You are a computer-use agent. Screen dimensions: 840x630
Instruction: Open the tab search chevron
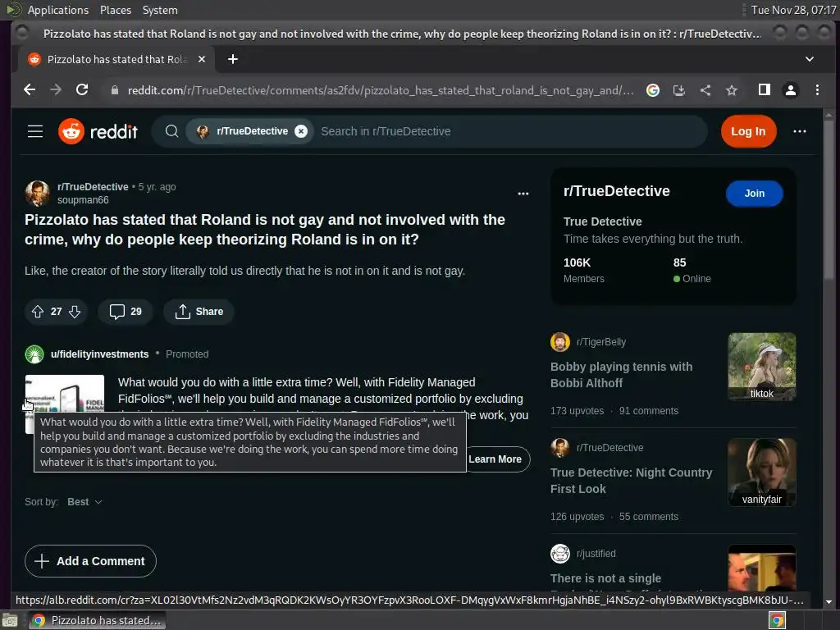pyautogui.click(x=810, y=59)
